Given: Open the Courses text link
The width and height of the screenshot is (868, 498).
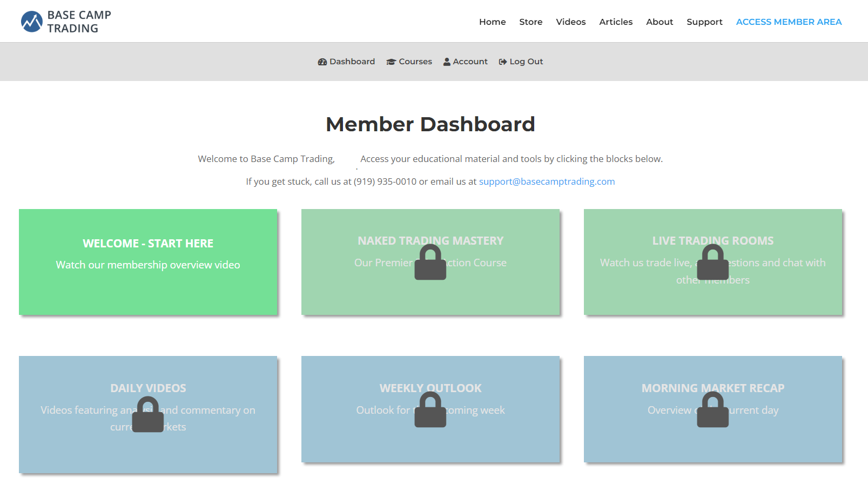Looking at the screenshot, I should [x=415, y=62].
